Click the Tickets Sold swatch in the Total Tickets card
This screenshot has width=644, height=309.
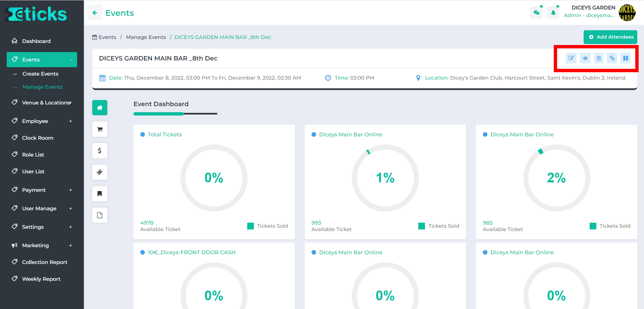pos(251,226)
